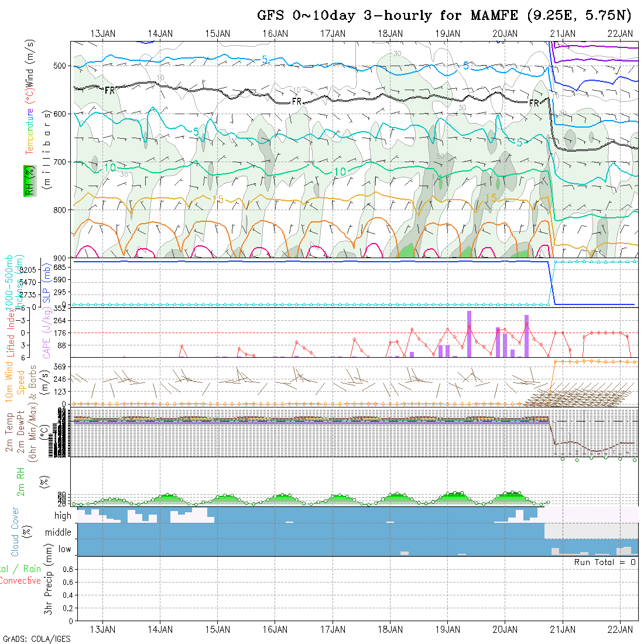Image resolution: width=644 pixels, height=644 pixels.
Task: Click the 123 value on wind speed axis
Action: [x=60, y=392]
